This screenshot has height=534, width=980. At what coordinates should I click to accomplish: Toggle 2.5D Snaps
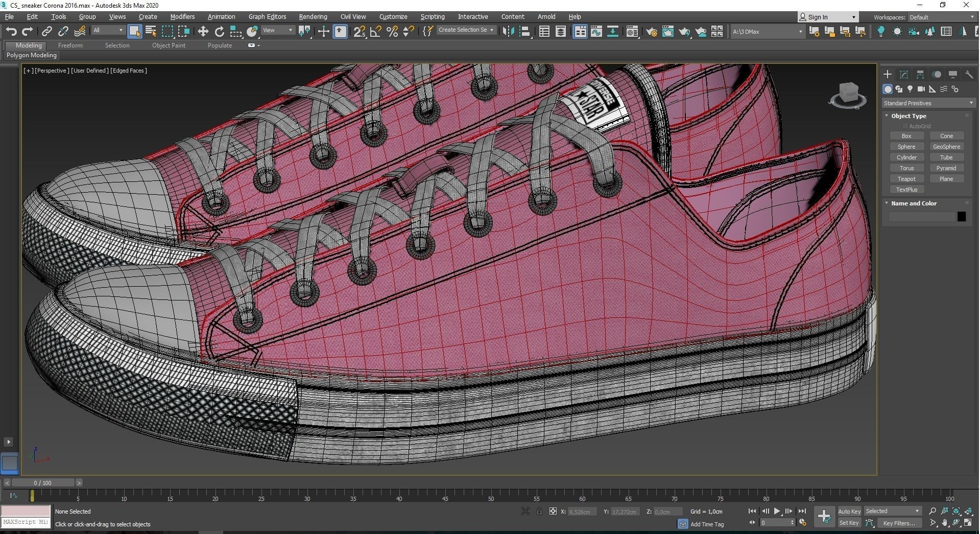click(359, 32)
